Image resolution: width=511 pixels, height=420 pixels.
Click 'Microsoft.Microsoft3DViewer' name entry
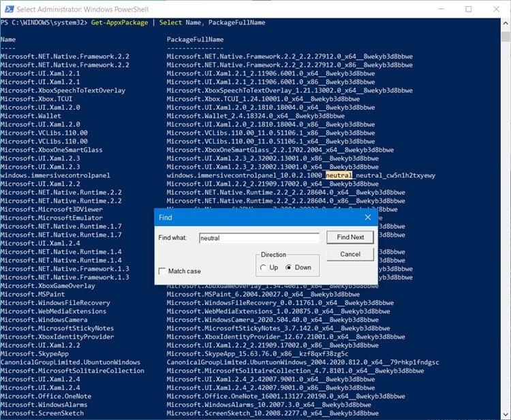52,210
